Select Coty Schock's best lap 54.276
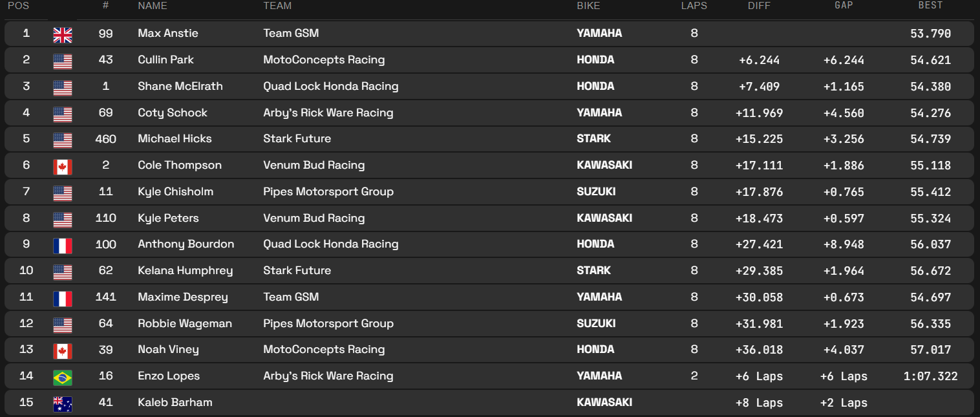 930,113
